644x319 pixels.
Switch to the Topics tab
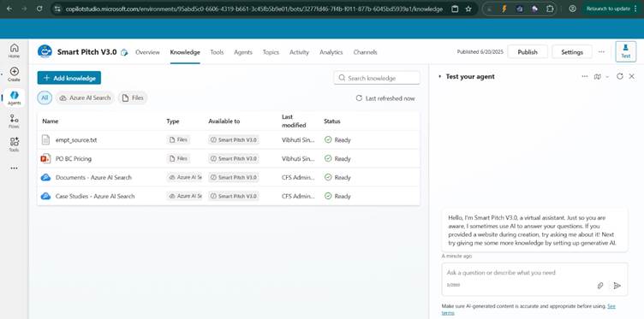(x=271, y=52)
